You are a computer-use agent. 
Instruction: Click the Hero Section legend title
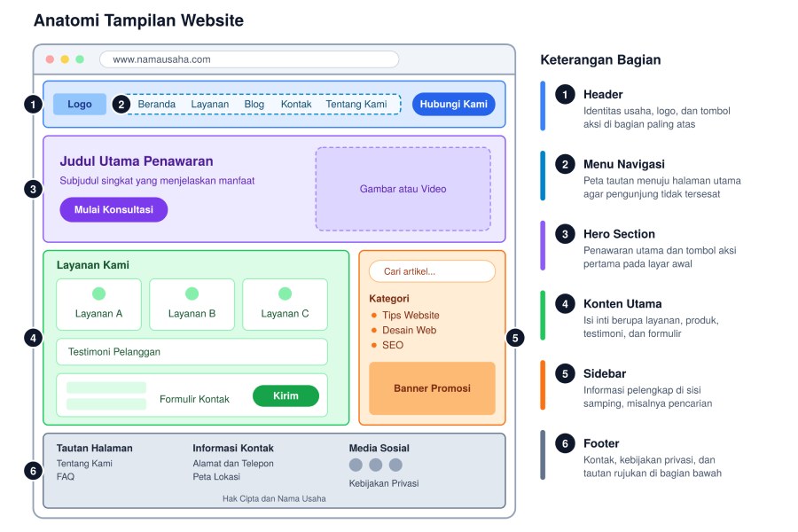click(x=619, y=234)
